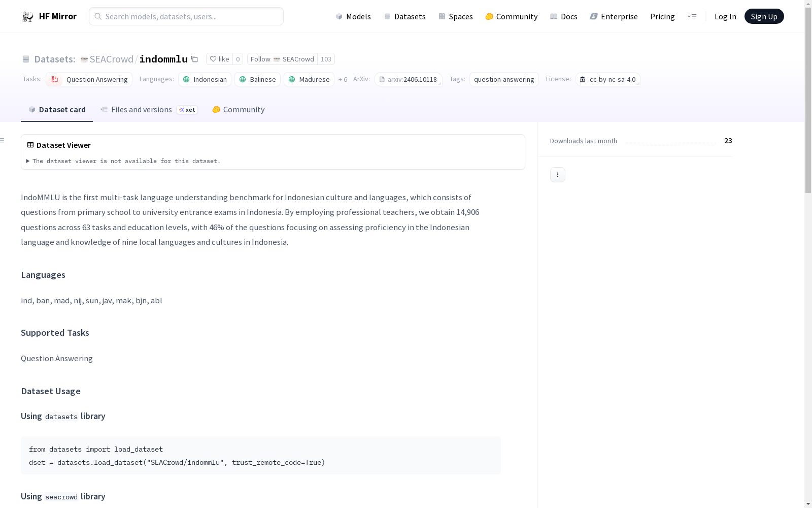The width and height of the screenshot is (812, 508).
Task: Click the Sign Up button
Action: click(764, 16)
